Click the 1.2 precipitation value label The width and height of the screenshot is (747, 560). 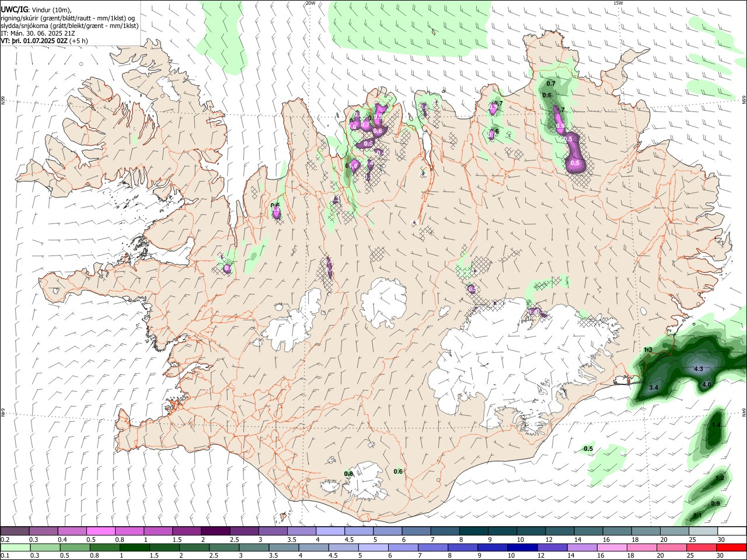point(720,478)
